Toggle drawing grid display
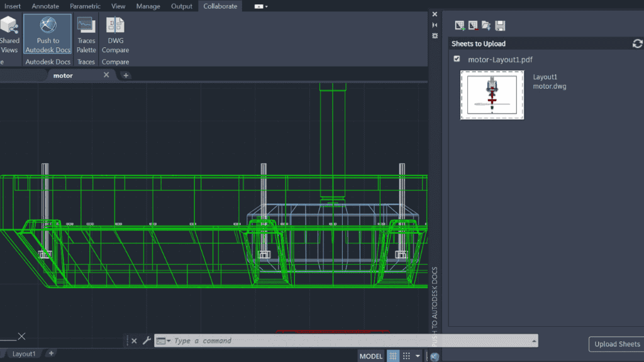The image size is (644, 362). [x=393, y=356]
